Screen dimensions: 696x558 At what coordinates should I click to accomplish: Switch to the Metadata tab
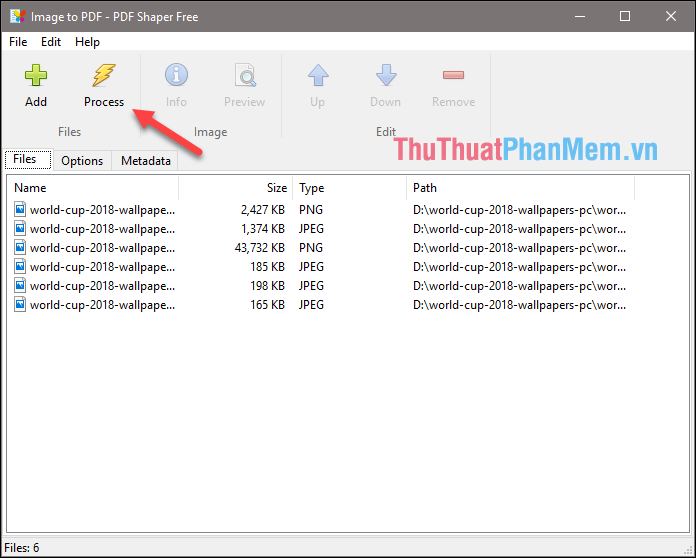tap(146, 161)
